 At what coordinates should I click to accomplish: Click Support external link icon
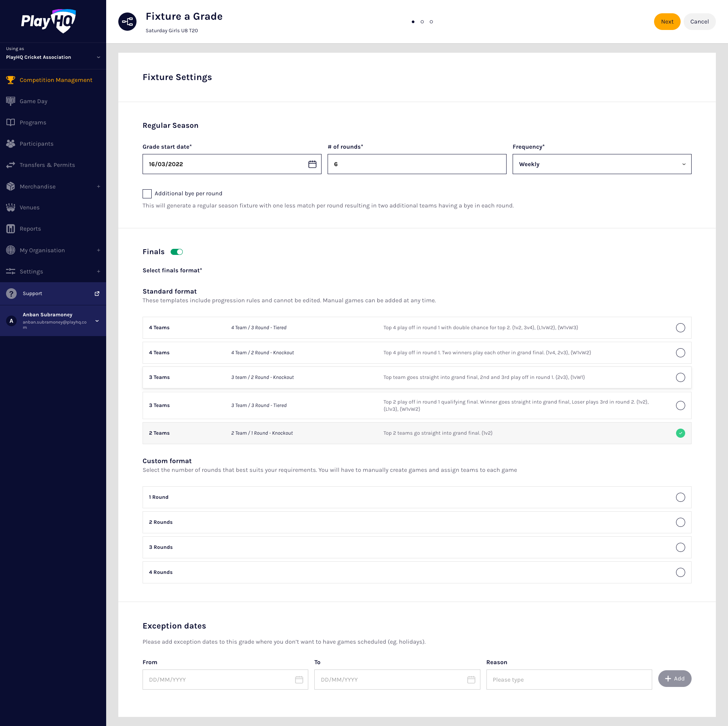point(97,294)
